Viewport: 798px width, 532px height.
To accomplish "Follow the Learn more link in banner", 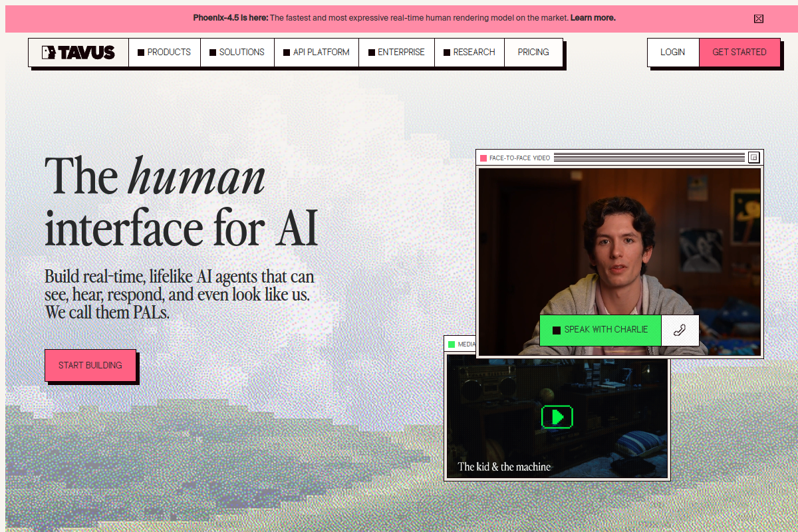I will [x=593, y=18].
